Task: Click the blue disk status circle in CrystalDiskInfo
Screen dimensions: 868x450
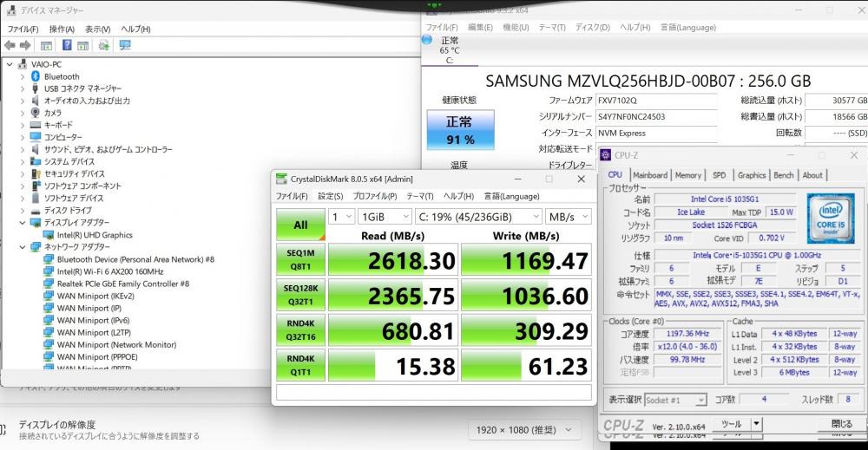Action: coord(427,40)
